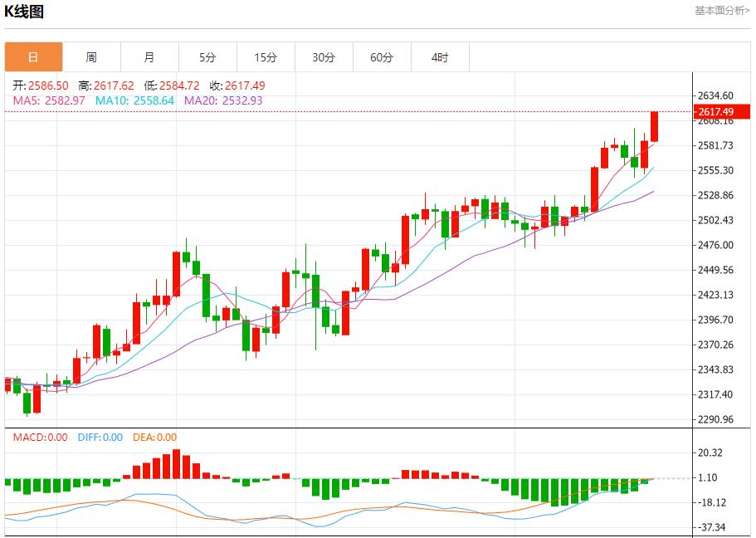Click the MACD value label
Image resolution: width=756 pixels, height=538 pixels.
coord(40,438)
